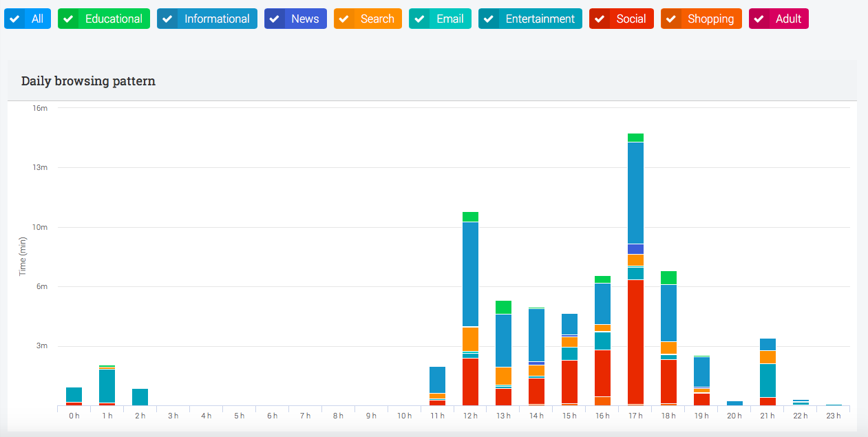Toggle the Social category filter
This screenshot has height=437, width=868.
[622, 19]
